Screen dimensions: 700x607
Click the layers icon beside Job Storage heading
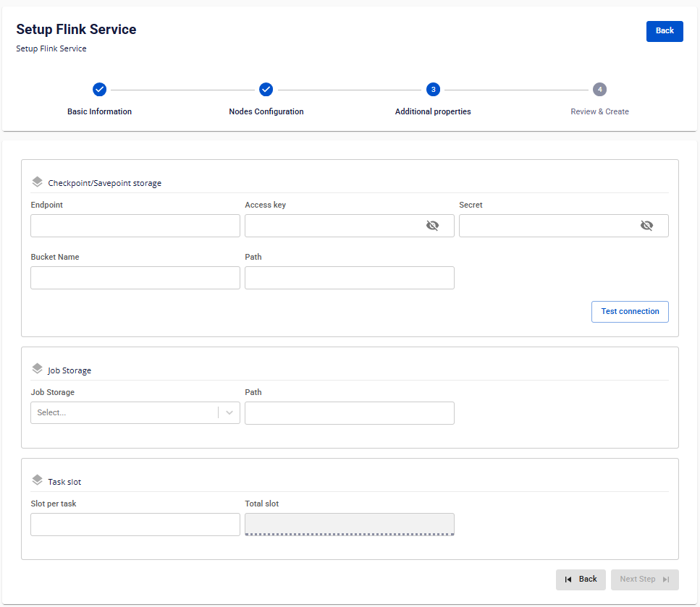pos(37,369)
